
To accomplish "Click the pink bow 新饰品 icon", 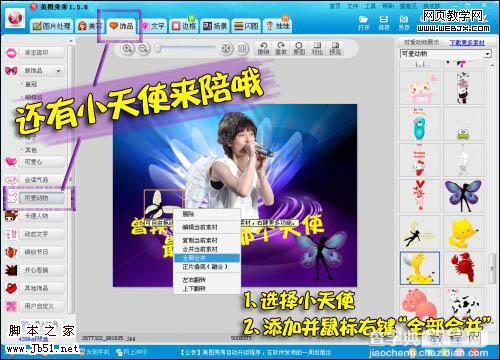I will tap(11, 71).
